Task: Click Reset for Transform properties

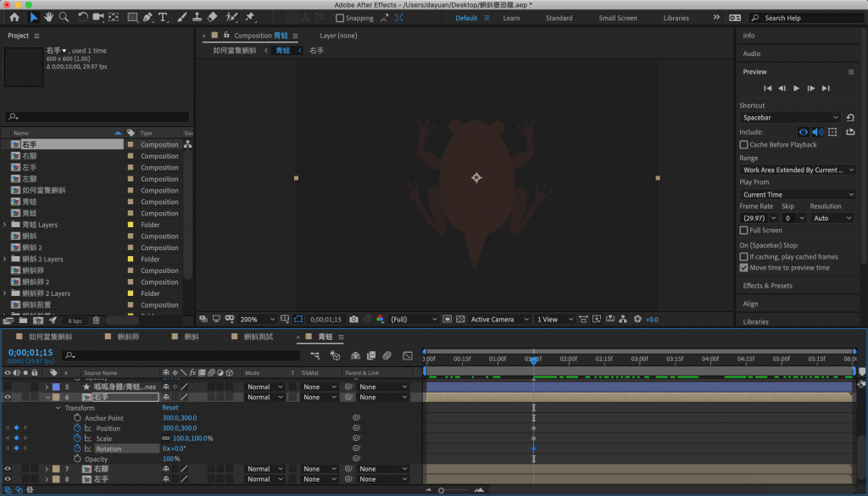Action: click(x=170, y=408)
